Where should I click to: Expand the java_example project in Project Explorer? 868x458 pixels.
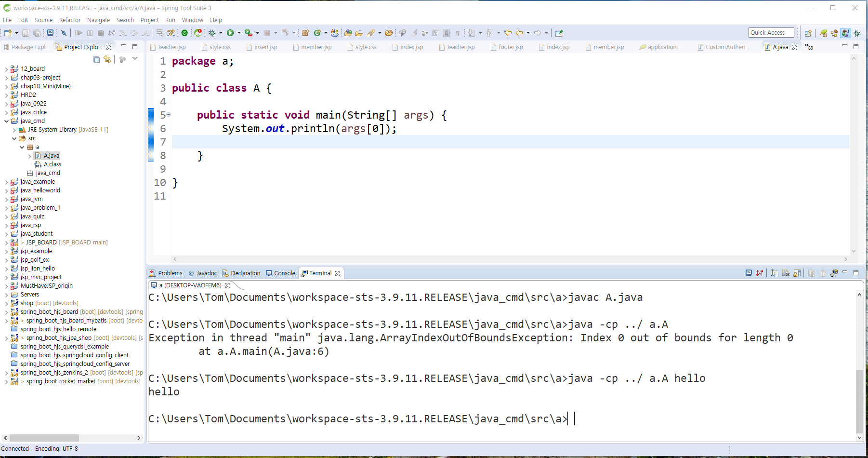coord(6,181)
